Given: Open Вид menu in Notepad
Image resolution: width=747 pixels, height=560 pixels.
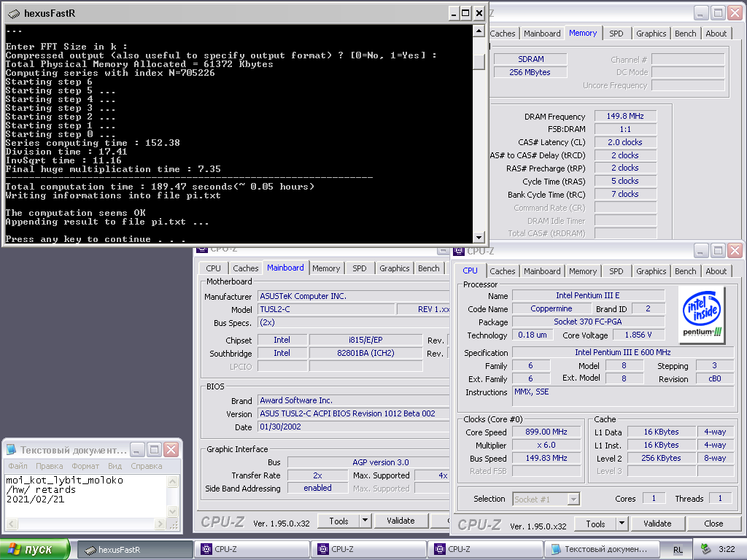Looking at the screenshot, I should point(115,466).
